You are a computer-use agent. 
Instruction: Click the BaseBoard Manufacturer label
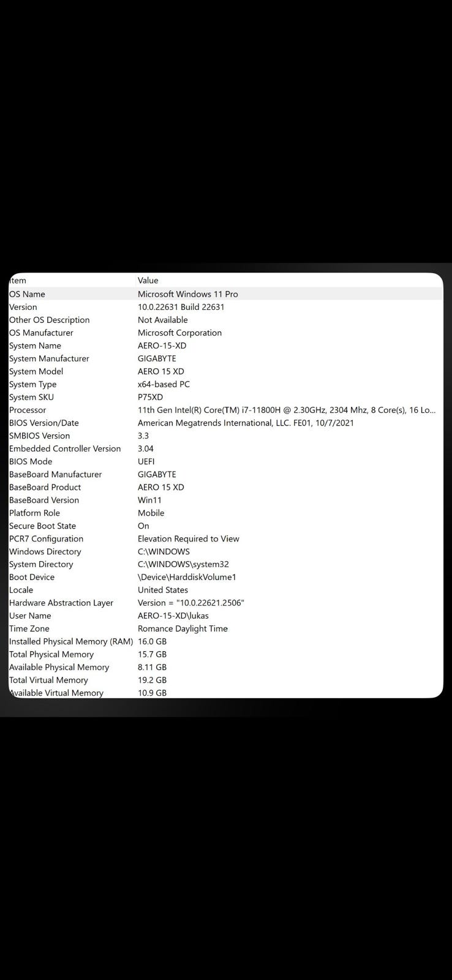[x=55, y=474]
